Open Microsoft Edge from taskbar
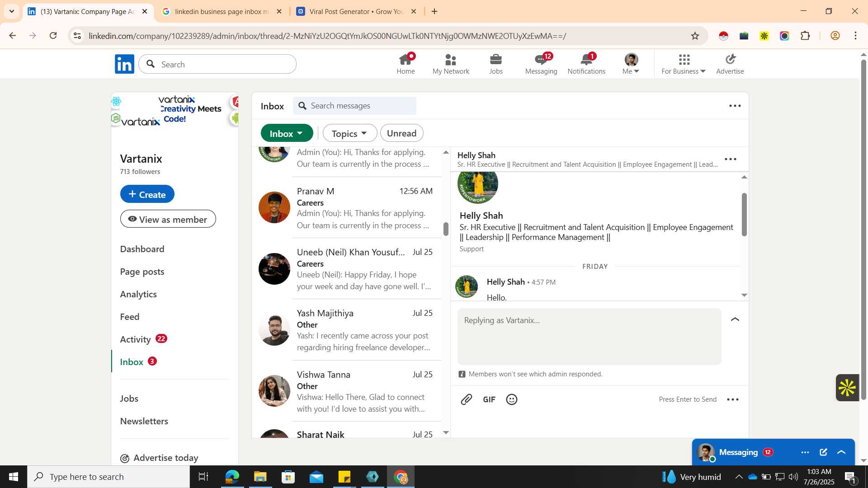 [232, 477]
